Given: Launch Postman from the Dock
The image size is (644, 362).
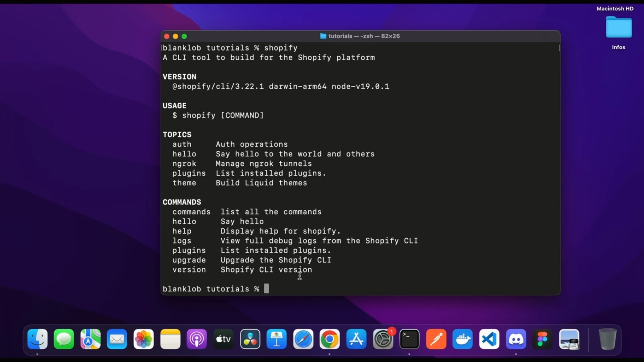Looking at the screenshot, I should (436, 339).
